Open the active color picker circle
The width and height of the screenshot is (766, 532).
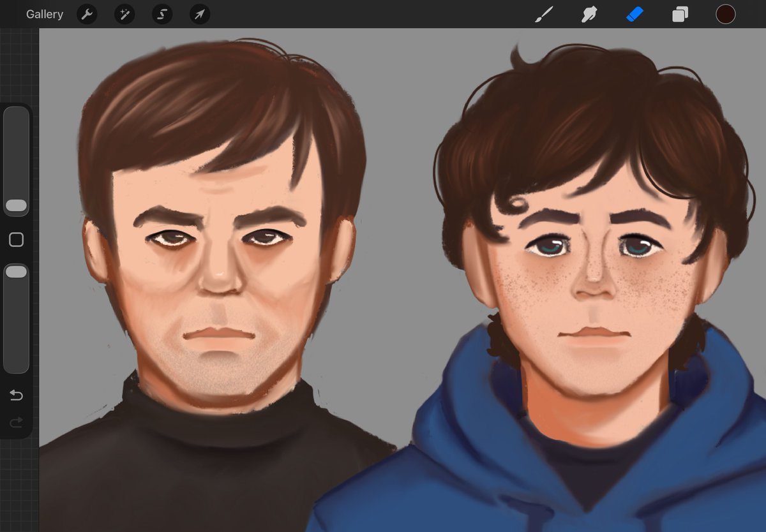pyautogui.click(x=726, y=14)
